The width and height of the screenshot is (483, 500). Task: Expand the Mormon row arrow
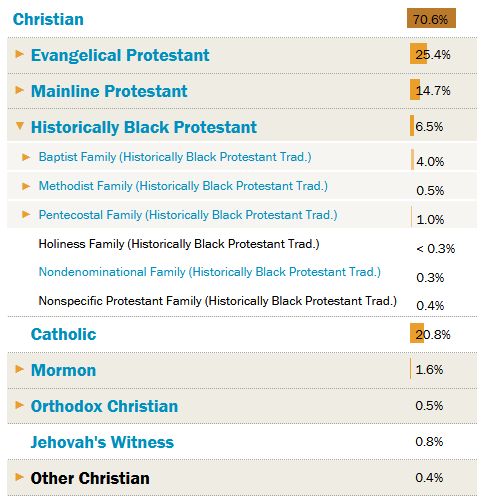(x=20, y=369)
